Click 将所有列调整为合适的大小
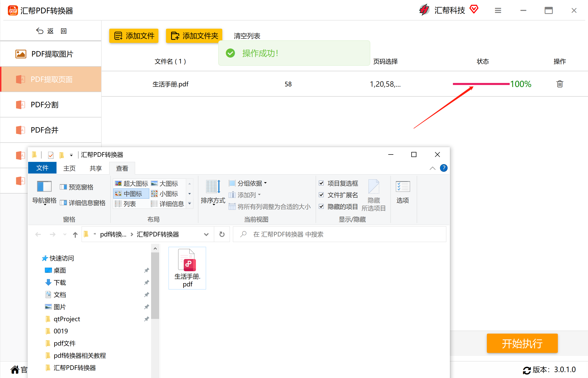Screen dimensions: 588x378 [270, 207]
